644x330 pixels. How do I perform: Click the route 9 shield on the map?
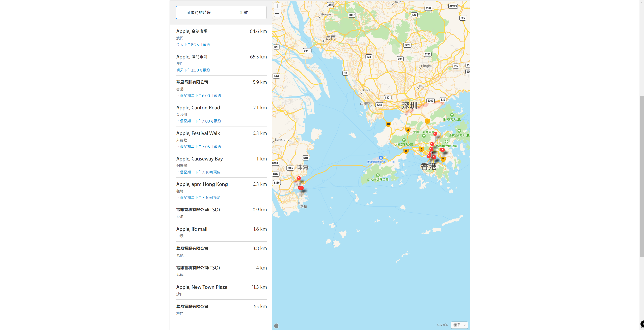point(427,121)
